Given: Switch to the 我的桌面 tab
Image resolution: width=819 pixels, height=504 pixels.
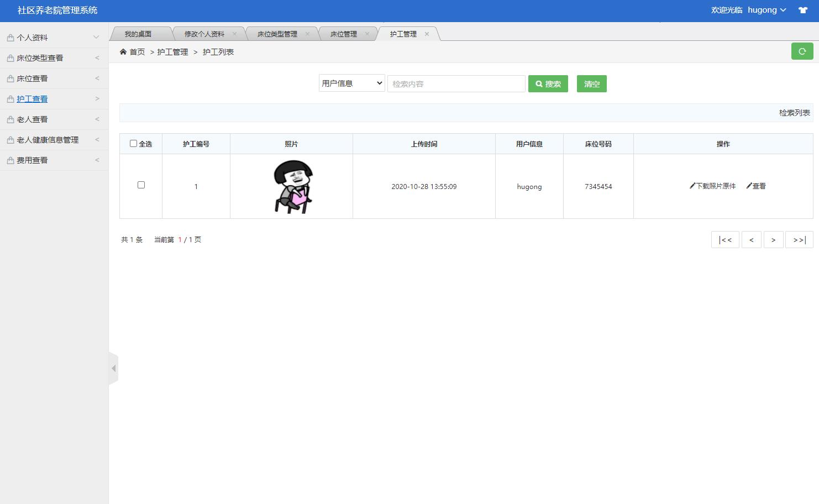Looking at the screenshot, I should point(141,33).
